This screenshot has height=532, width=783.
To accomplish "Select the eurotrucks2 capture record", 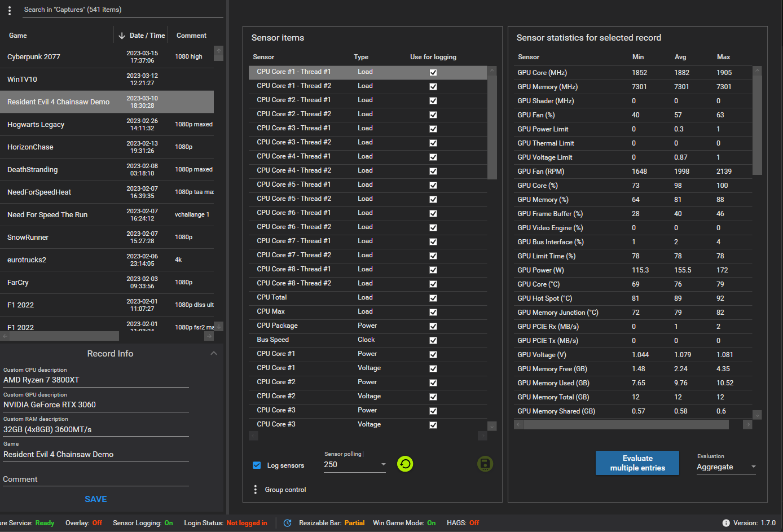I will tap(107, 260).
